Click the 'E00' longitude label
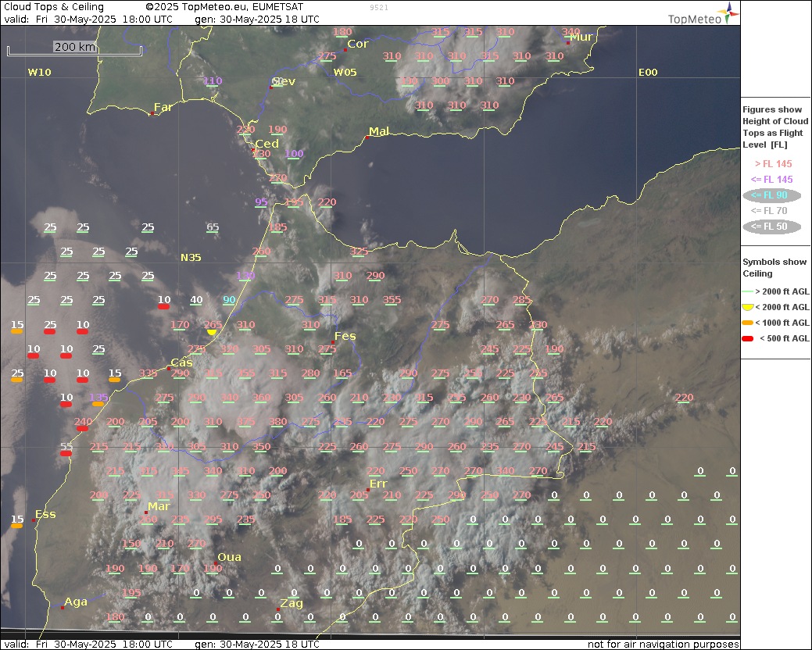 [648, 73]
